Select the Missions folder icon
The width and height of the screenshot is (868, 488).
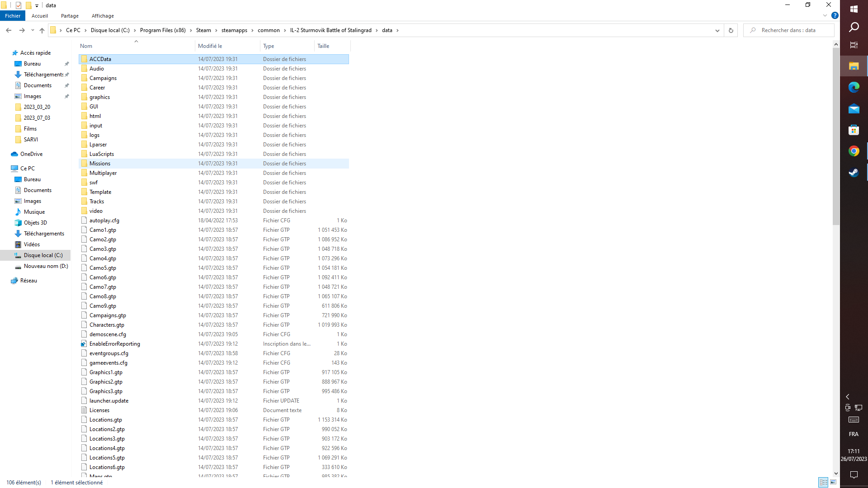tap(84, 164)
